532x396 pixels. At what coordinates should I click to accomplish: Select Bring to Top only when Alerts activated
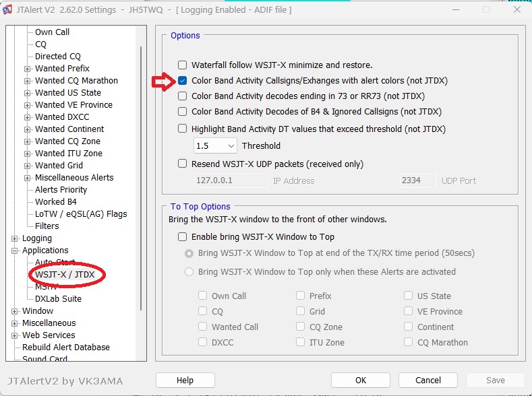coord(189,271)
